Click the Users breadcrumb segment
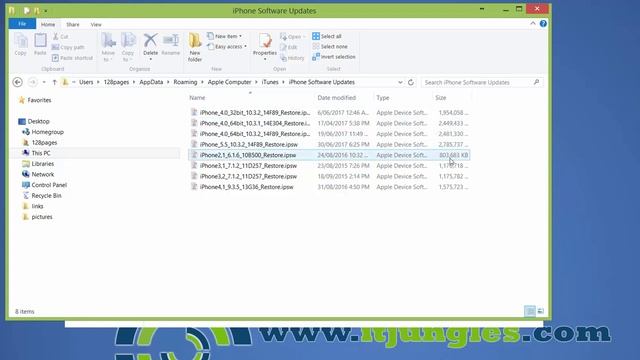Viewport: 640px width, 360px height. (x=86, y=82)
